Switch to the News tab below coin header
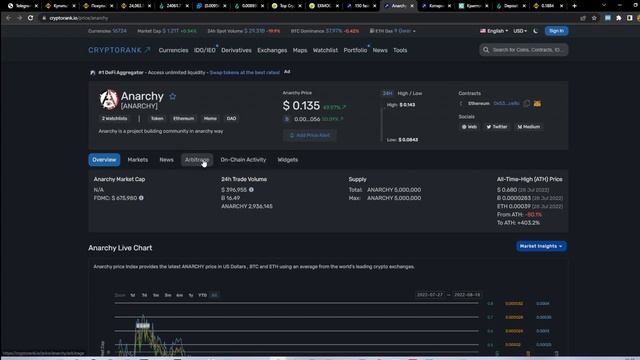This screenshot has width=640, height=360. pyautogui.click(x=167, y=160)
